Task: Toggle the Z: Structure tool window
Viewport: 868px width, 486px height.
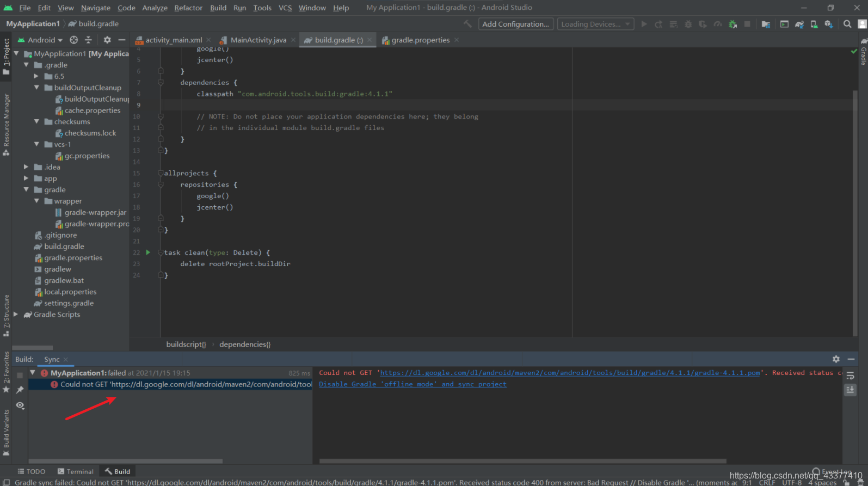Action: coord(6,316)
